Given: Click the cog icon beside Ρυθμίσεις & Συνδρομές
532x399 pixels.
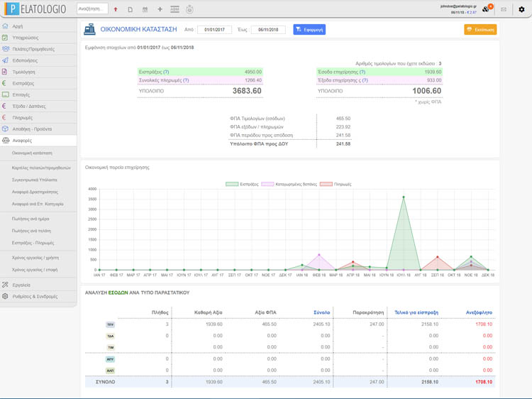Looking at the screenshot, I should pos(5,296).
